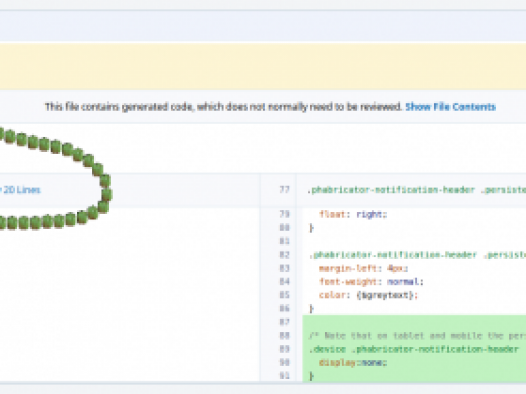This screenshot has height=394, width=526.
Task: Click the Show File Contents link
Action: pos(450,107)
